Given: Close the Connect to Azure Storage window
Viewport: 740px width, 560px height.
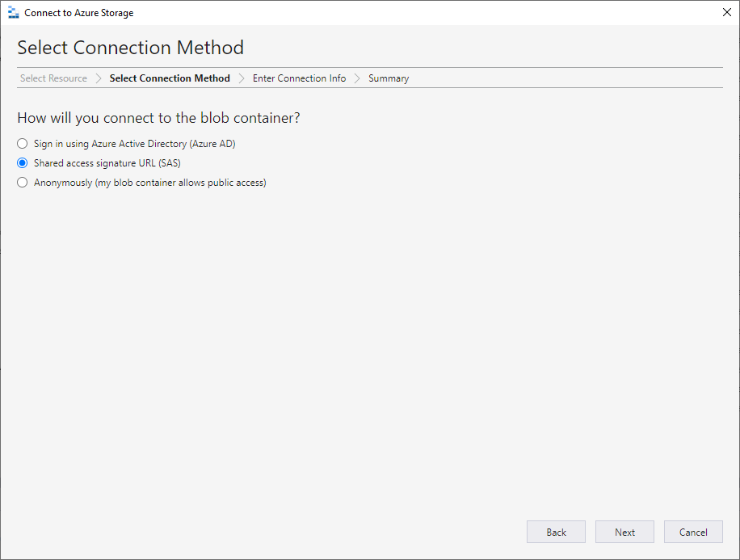Looking at the screenshot, I should [x=727, y=12].
